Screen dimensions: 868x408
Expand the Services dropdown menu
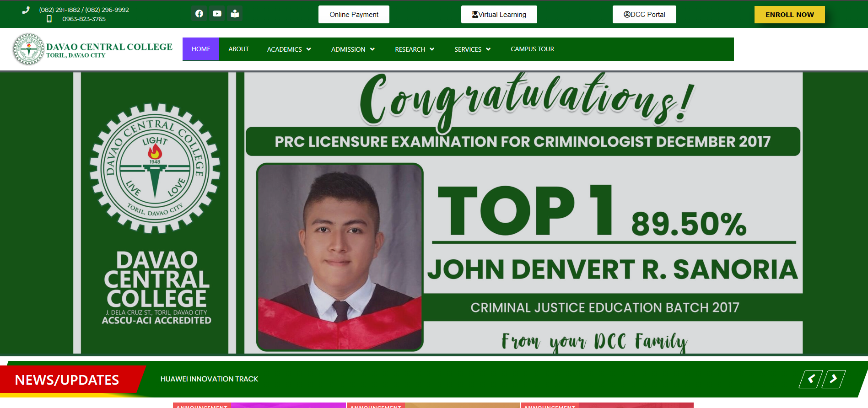[x=472, y=49]
